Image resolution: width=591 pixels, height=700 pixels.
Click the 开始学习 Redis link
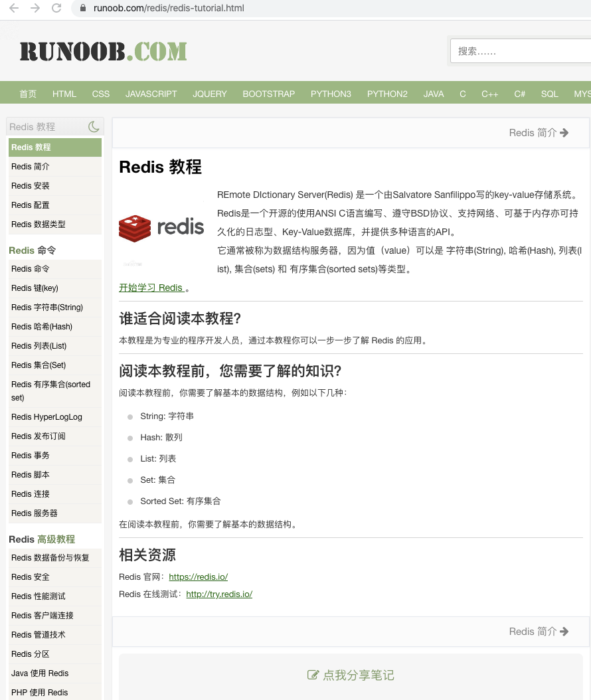(151, 288)
